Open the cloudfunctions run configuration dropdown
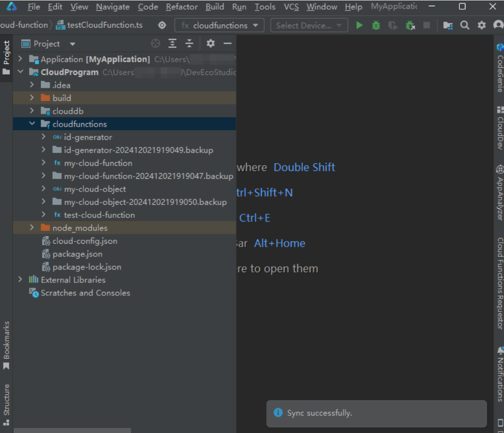 pyautogui.click(x=220, y=25)
